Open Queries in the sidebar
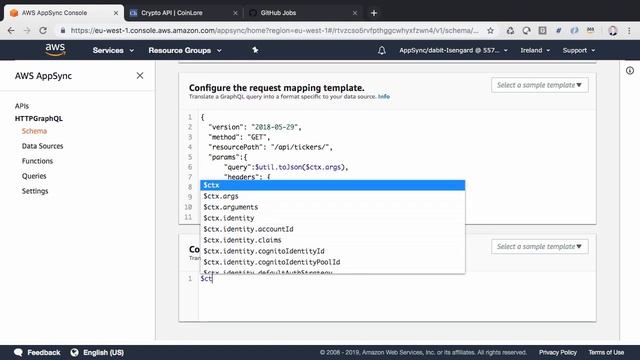The height and width of the screenshot is (360, 640). click(34, 176)
